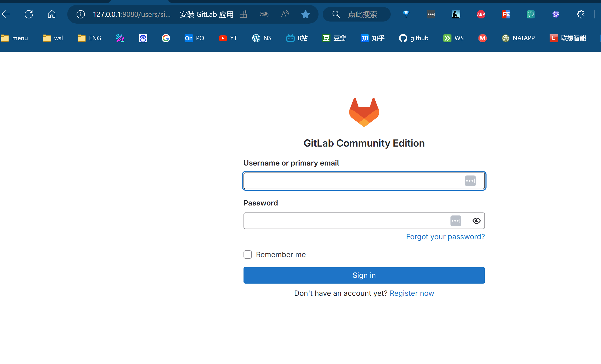This screenshot has height=364, width=601.
Task: Focus the Password field
Action: pos(364,221)
